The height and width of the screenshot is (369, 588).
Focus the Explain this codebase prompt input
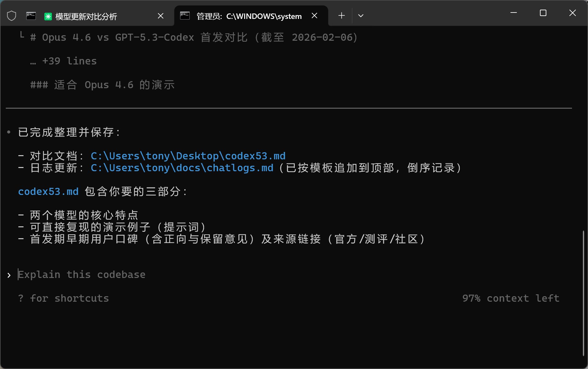[x=82, y=275]
